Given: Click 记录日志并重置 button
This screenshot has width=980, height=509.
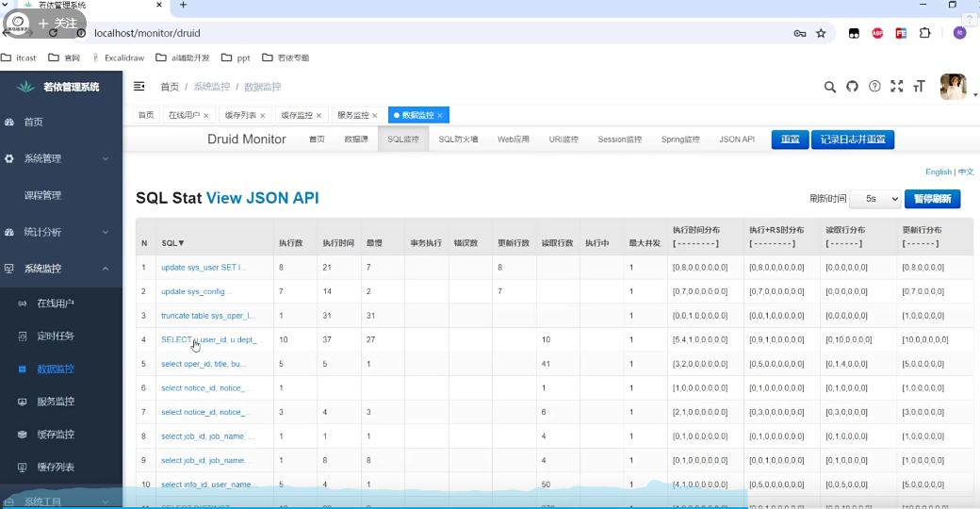Looking at the screenshot, I should [853, 140].
